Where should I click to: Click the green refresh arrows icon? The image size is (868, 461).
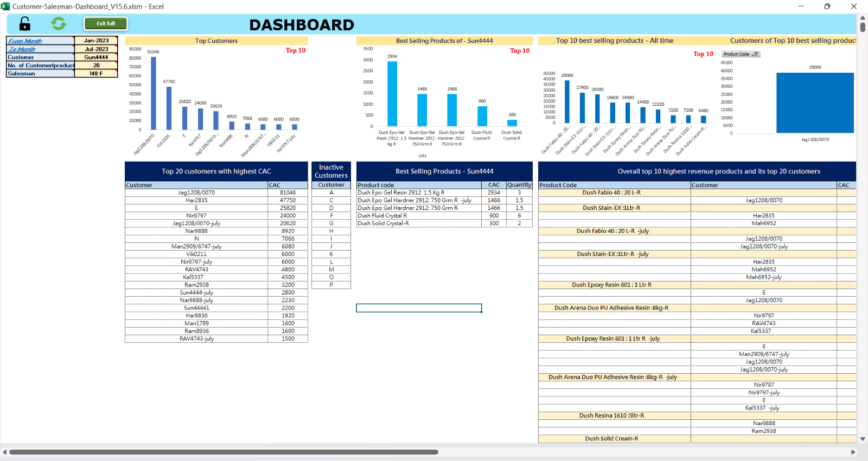click(x=59, y=24)
